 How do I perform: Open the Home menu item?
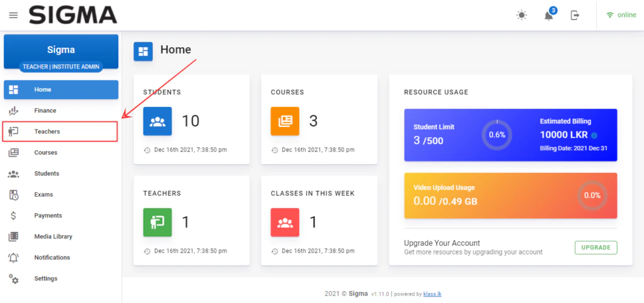(x=61, y=89)
